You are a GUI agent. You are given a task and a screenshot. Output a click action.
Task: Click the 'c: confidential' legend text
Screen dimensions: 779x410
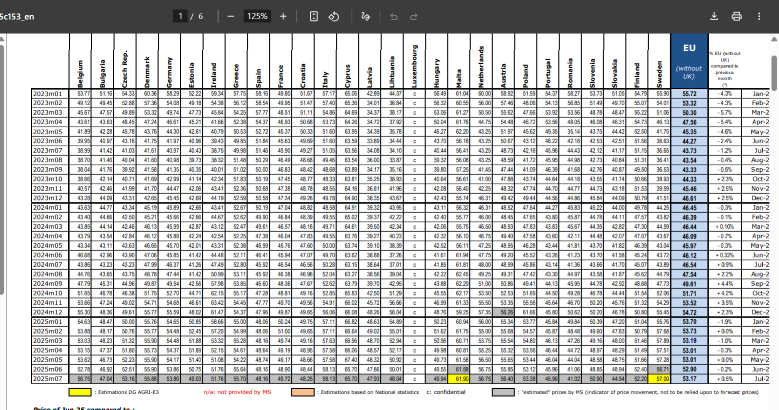coord(446,392)
